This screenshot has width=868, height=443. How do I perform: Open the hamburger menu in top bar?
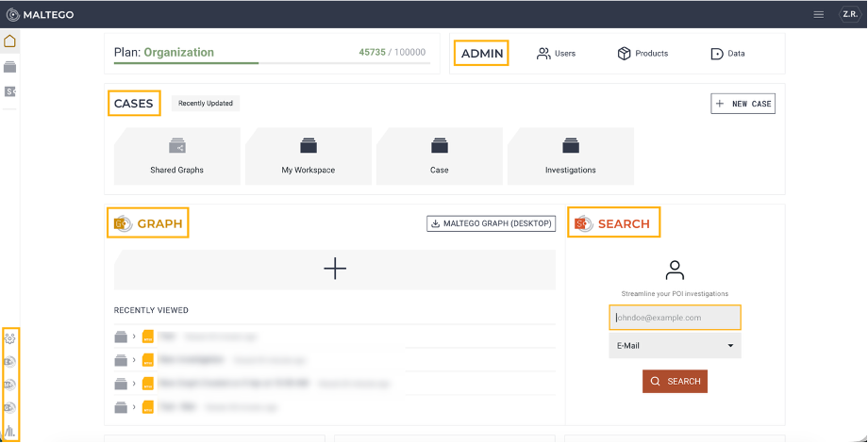pos(819,15)
